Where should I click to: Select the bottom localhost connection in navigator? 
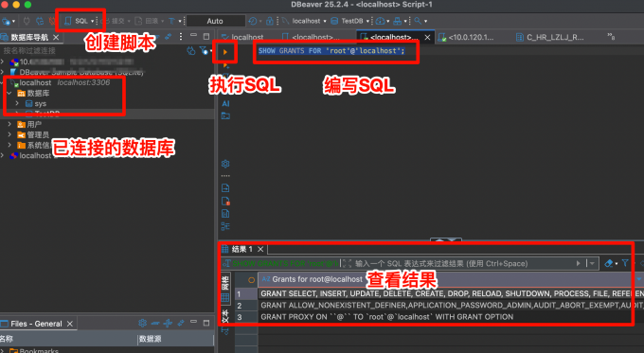(x=31, y=155)
